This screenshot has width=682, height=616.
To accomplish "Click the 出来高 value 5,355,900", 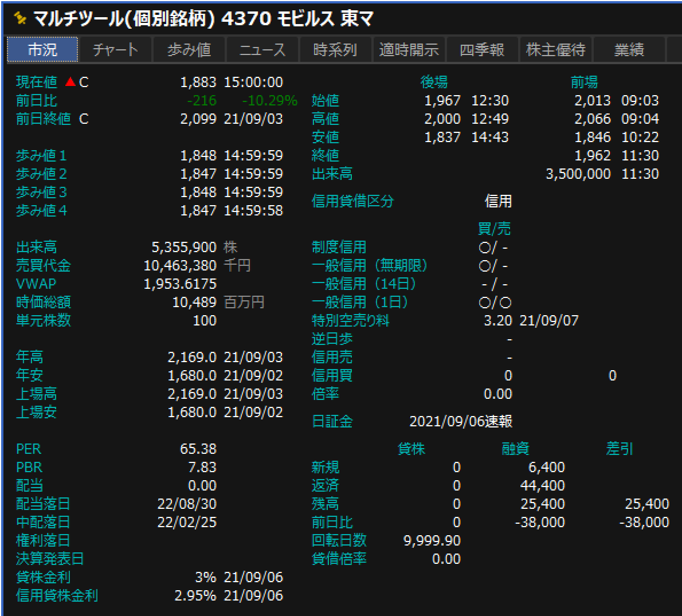I will 183,248.
